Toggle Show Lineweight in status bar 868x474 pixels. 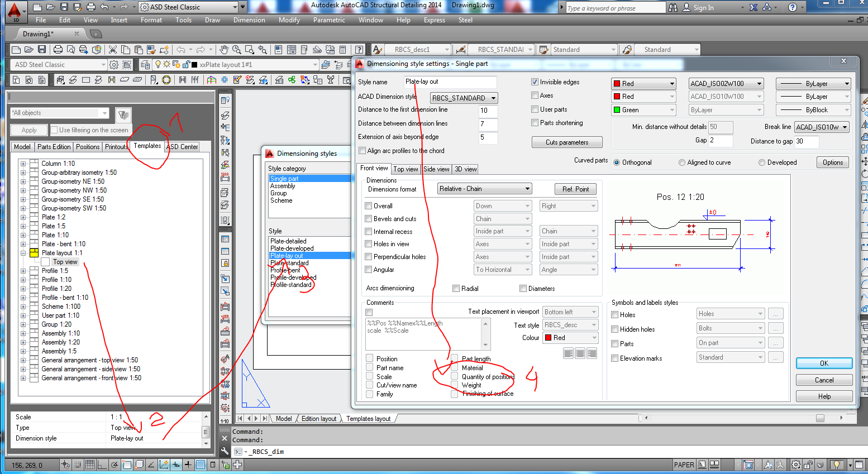pos(188,465)
